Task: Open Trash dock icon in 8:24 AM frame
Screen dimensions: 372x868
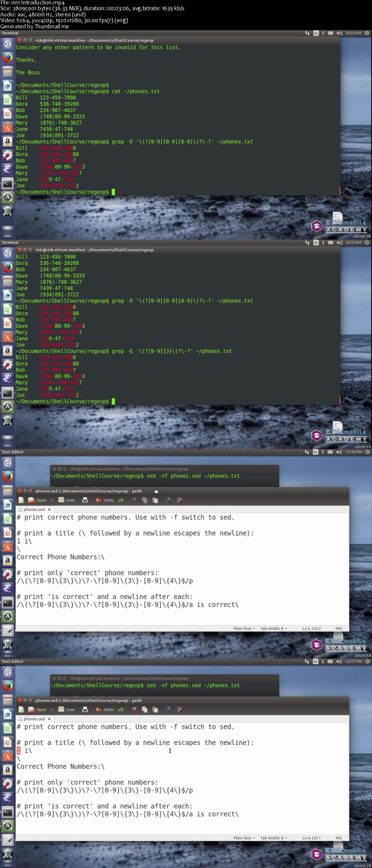Action: coord(8,231)
